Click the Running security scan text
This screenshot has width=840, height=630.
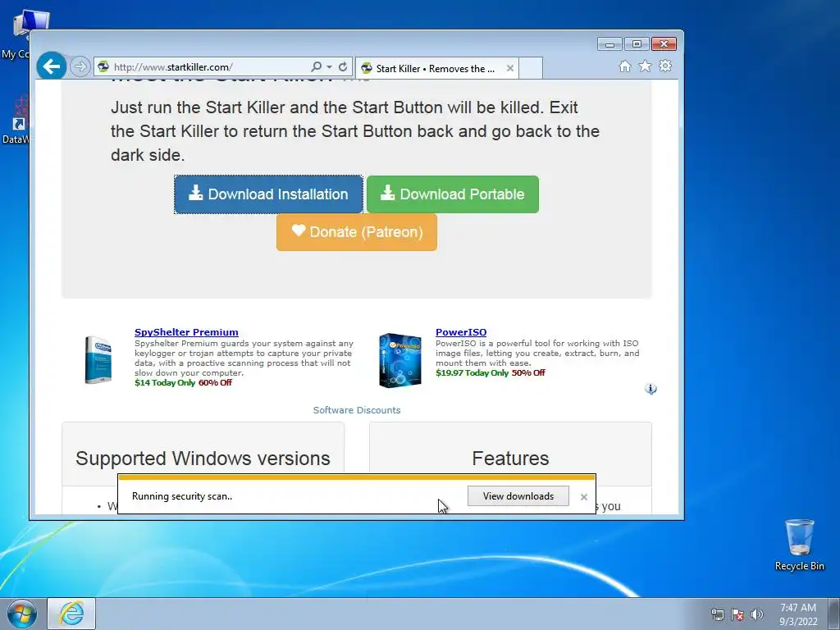coord(182,496)
